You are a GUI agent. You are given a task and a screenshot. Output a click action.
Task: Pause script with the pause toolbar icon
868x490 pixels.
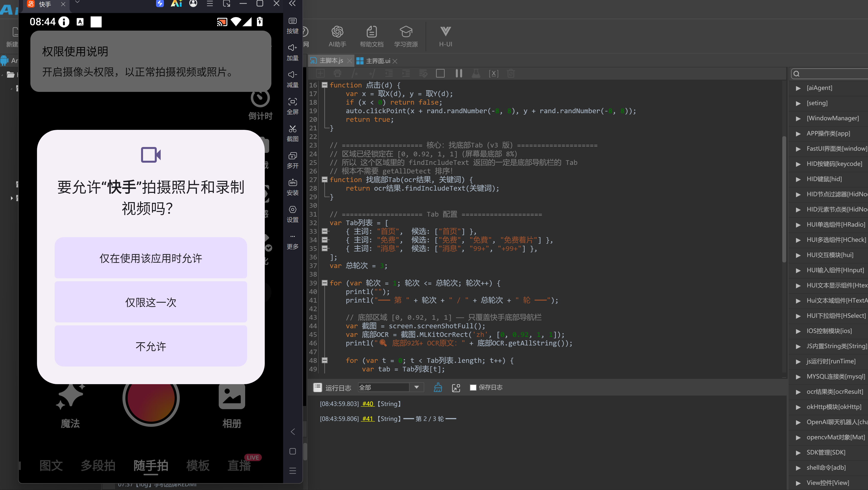458,73
